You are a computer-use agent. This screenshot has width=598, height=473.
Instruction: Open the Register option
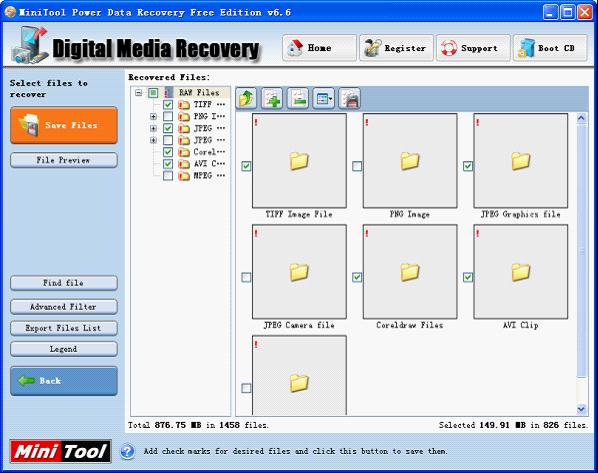point(396,48)
